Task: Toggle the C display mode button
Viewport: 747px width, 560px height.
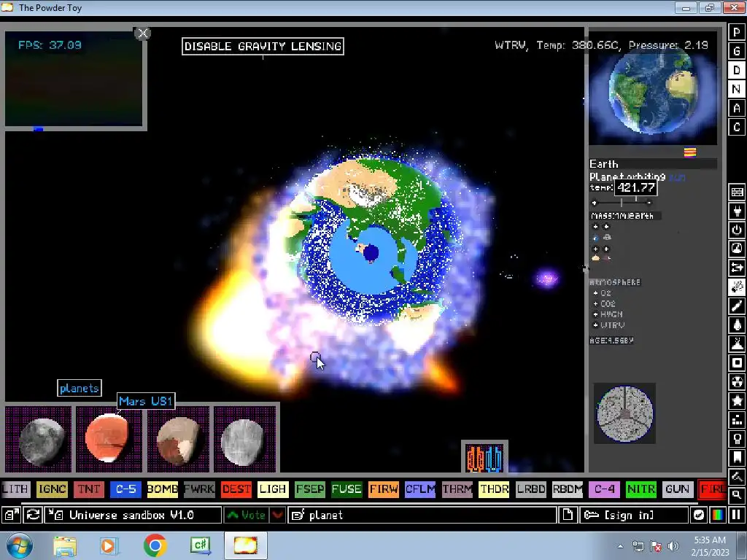Action: coord(737,127)
